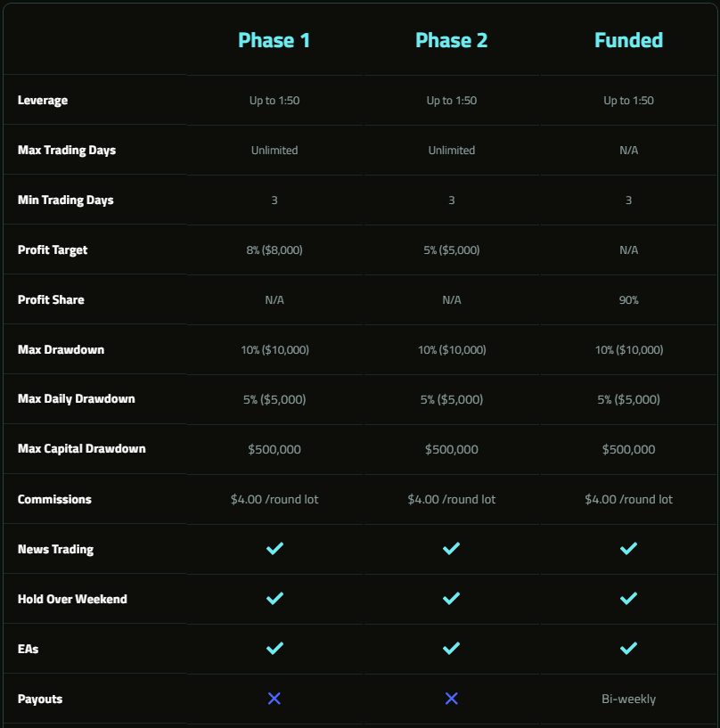
Task: Click the Payouts X mark under Phase 2
Action: pyautogui.click(x=451, y=699)
